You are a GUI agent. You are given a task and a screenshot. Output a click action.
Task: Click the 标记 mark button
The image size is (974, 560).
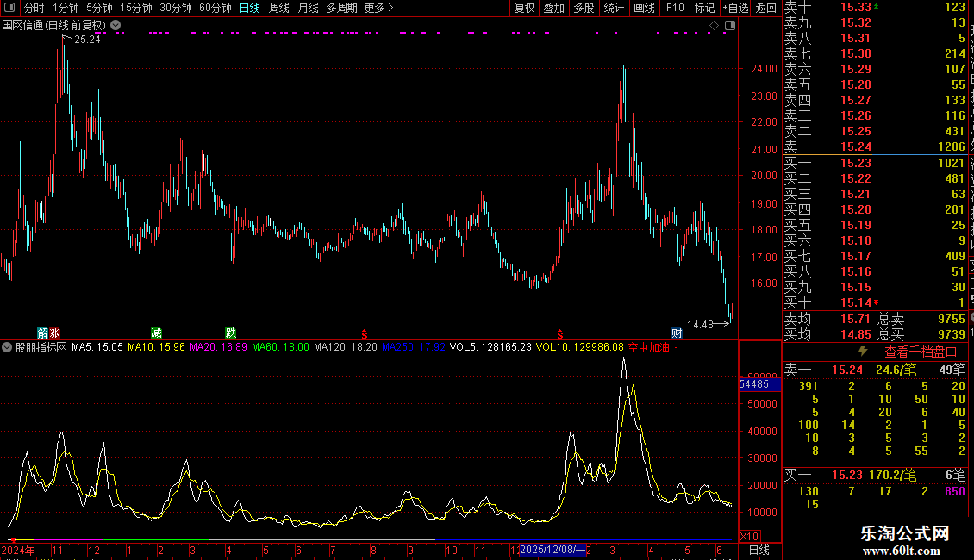click(704, 8)
